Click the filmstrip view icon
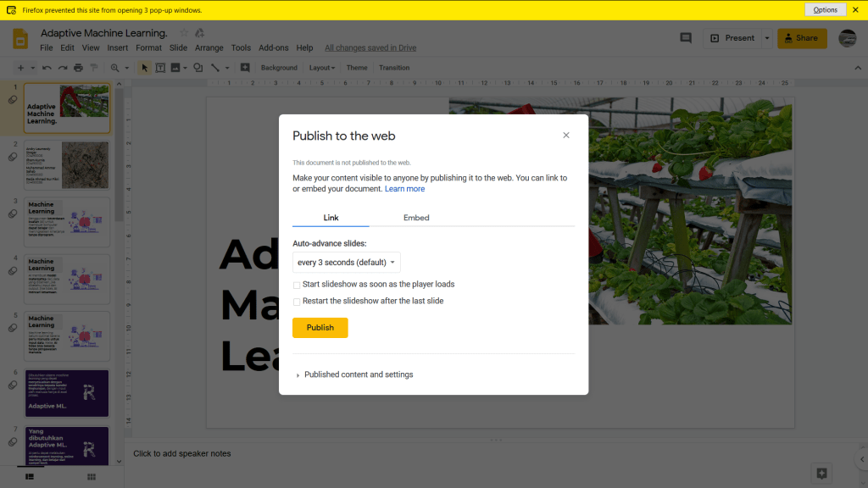This screenshot has width=868, height=488. [x=30, y=478]
